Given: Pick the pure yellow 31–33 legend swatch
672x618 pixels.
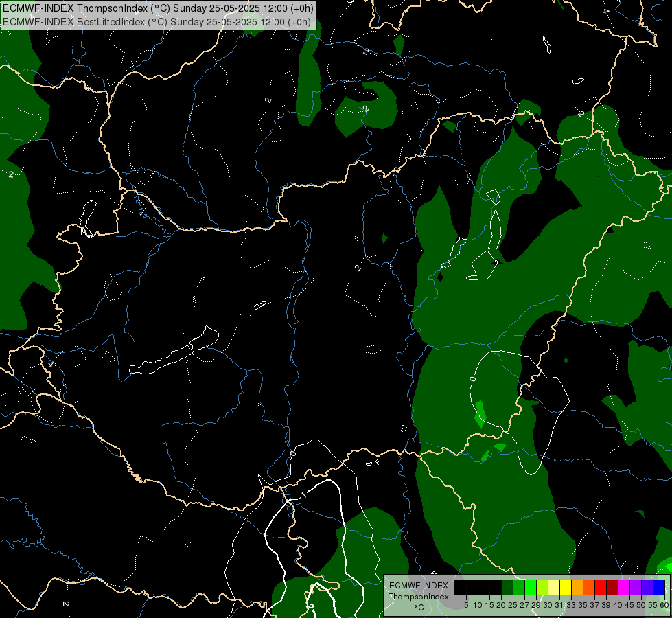Looking at the screenshot, I should coord(566,587).
